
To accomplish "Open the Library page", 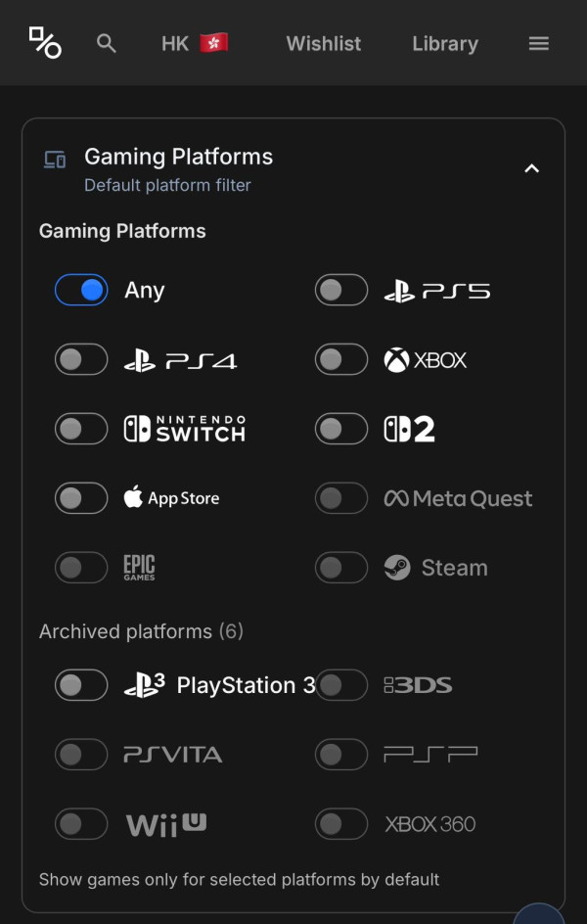I will (445, 43).
